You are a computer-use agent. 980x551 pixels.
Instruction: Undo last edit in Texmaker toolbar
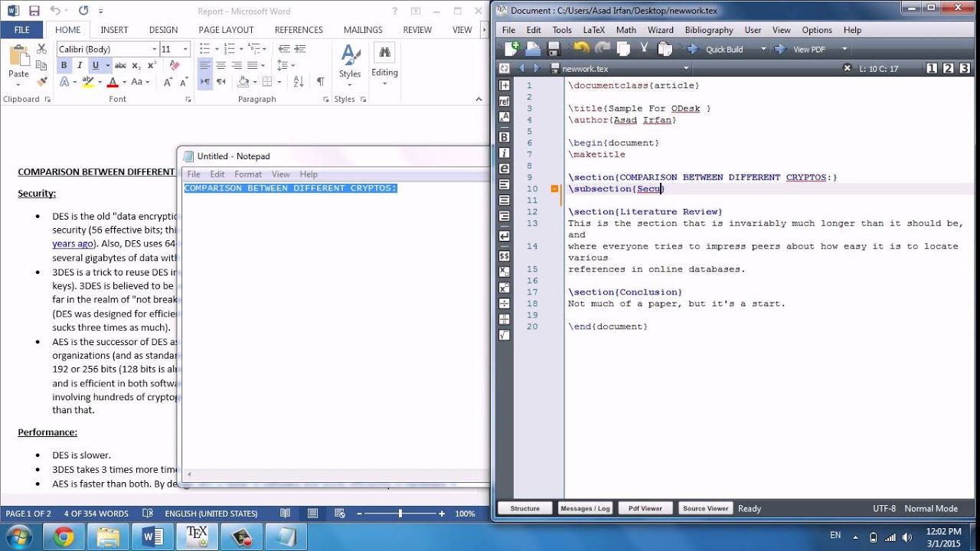[x=581, y=48]
